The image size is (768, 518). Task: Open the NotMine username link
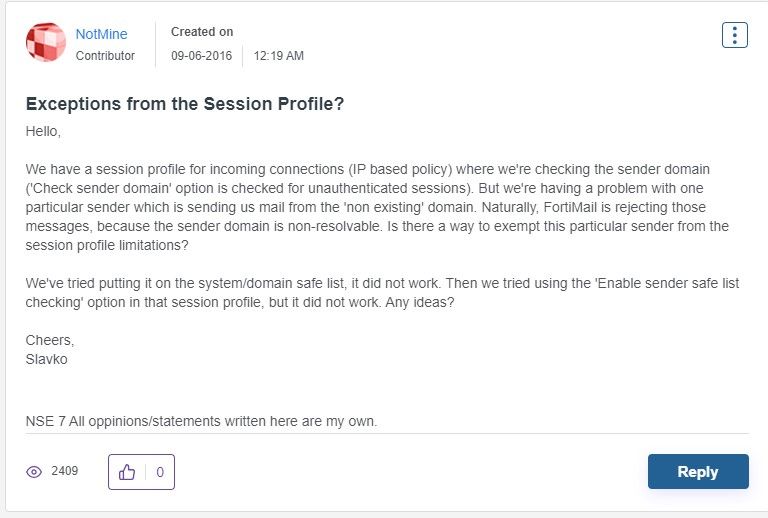pos(102,34)
